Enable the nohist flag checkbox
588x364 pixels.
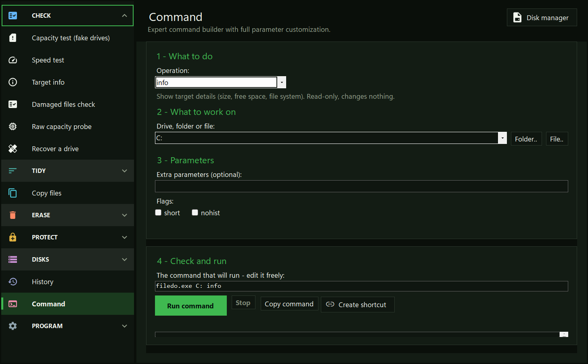point(195,212)
